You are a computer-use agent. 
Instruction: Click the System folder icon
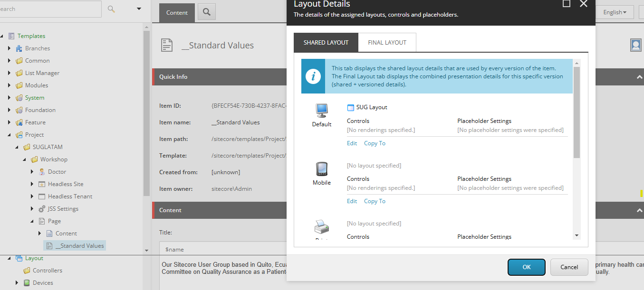[x=19, y=98]
